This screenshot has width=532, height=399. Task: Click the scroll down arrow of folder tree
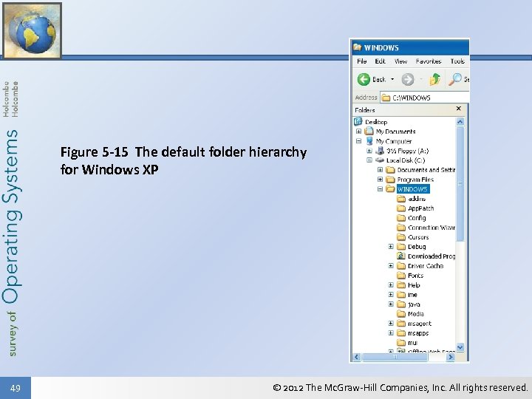[460, 347]
